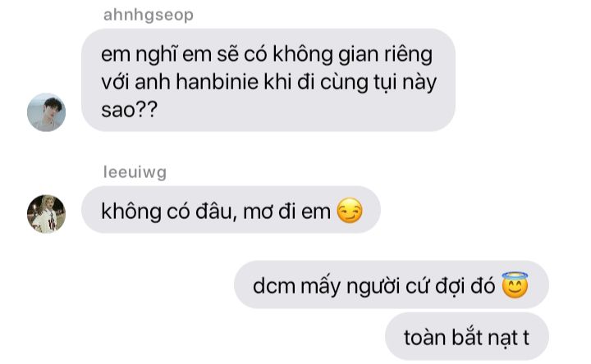Open leeuiwg's profile avatar
The height and width of the screenshot is (364, 591).
tap(46, 214)
